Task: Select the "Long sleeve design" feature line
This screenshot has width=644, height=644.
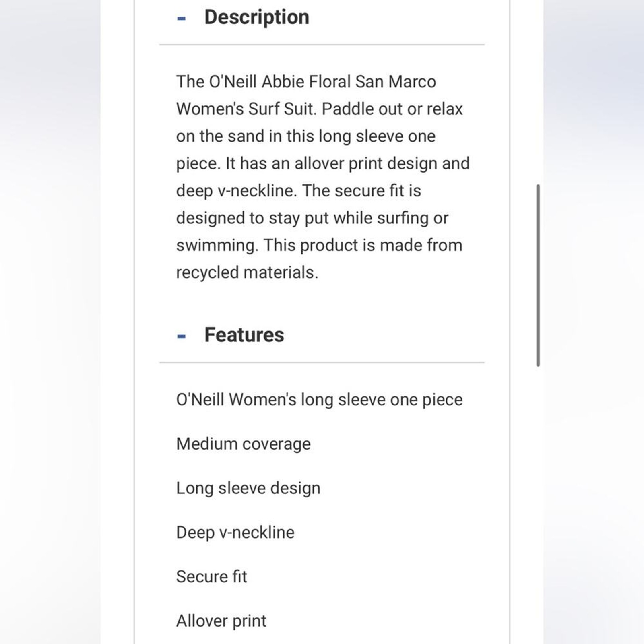Action: click(x=248, y=488)
